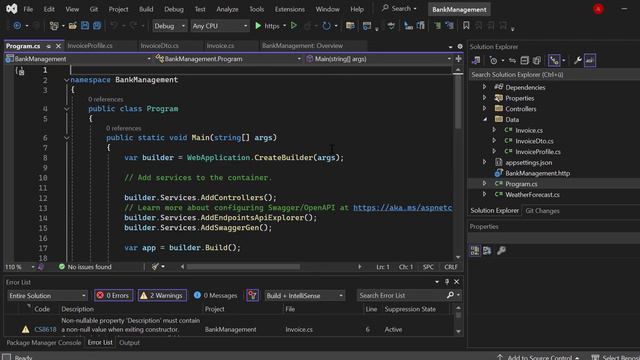Click the Hot Reload restart icon
The height and width of the screenshot is (360, 640).
coord(326,26)
